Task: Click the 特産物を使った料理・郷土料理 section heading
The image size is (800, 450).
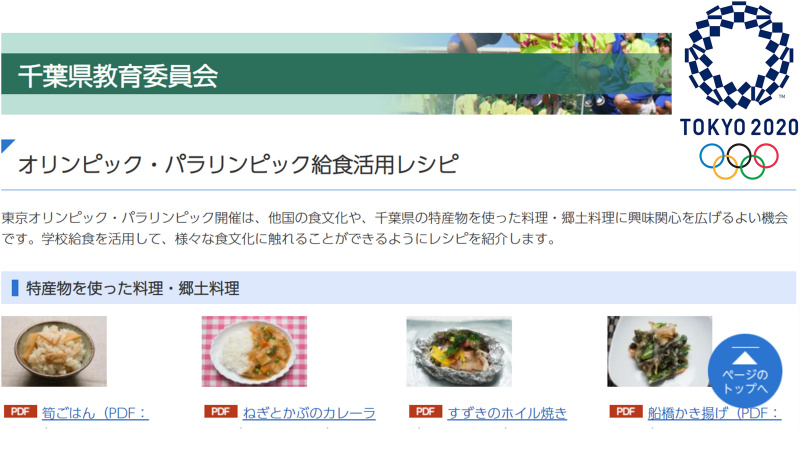Action: click(133, 288)
